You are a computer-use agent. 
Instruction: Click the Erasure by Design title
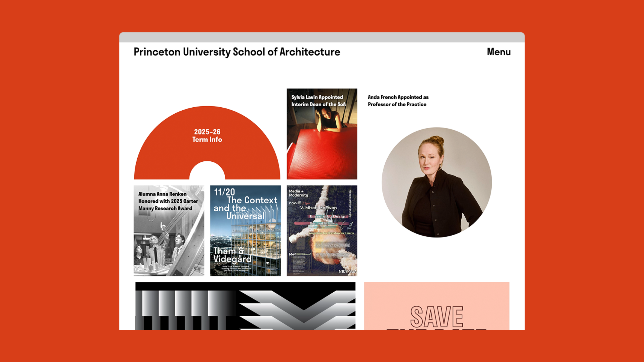coord(328,216)
